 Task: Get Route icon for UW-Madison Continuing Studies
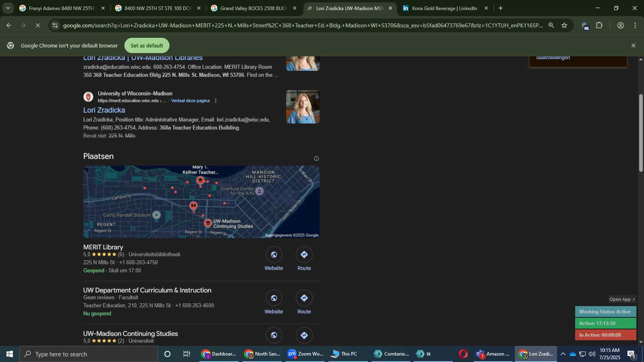304,335
